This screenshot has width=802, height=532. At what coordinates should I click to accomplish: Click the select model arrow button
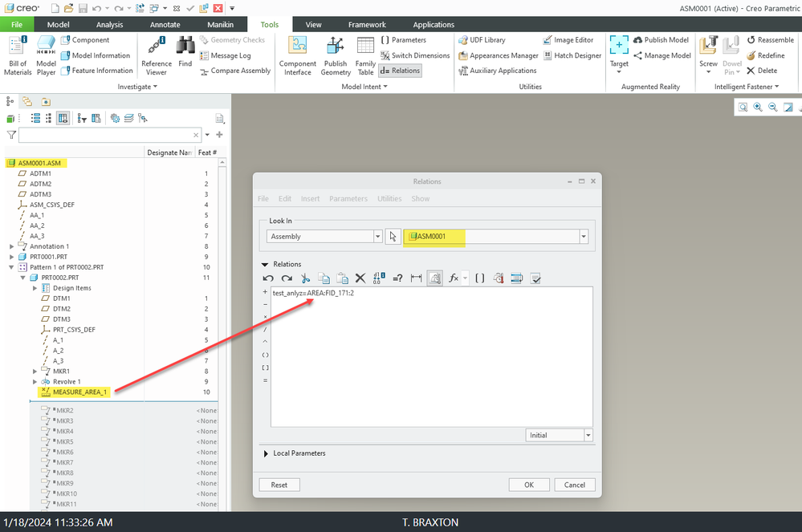pos(393,237)
